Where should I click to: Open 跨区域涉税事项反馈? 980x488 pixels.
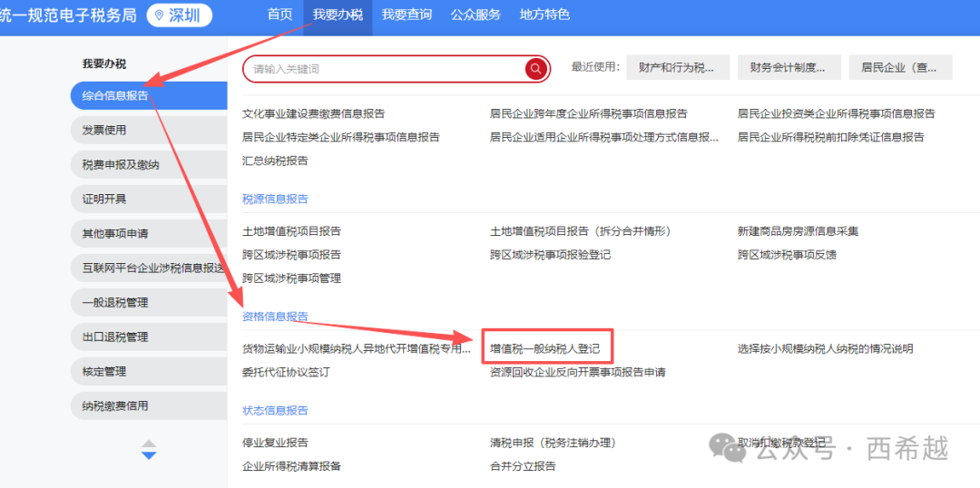787,255
